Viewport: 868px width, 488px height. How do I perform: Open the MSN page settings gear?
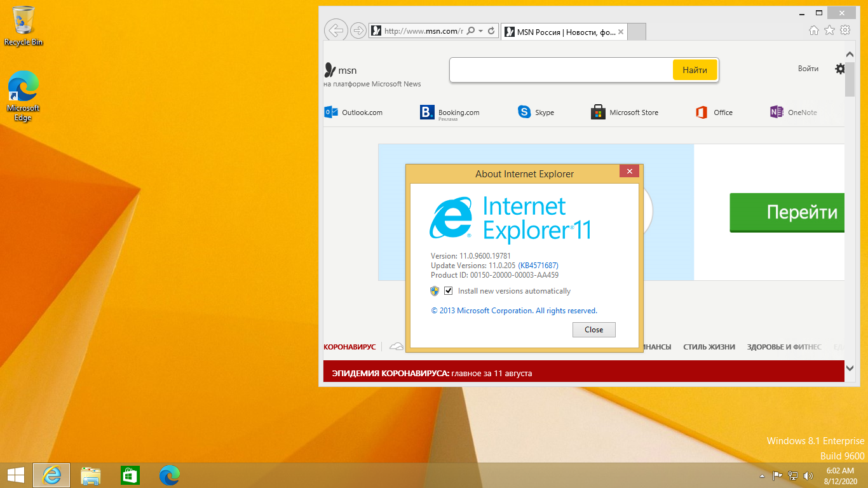coord(840,69)
